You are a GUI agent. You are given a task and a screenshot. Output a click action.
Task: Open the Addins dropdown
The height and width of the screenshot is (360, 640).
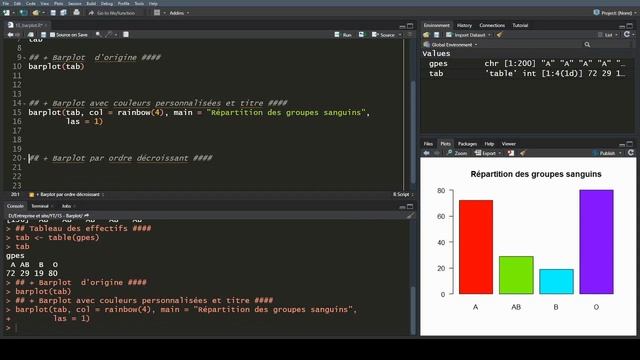(x=179, y=13)
